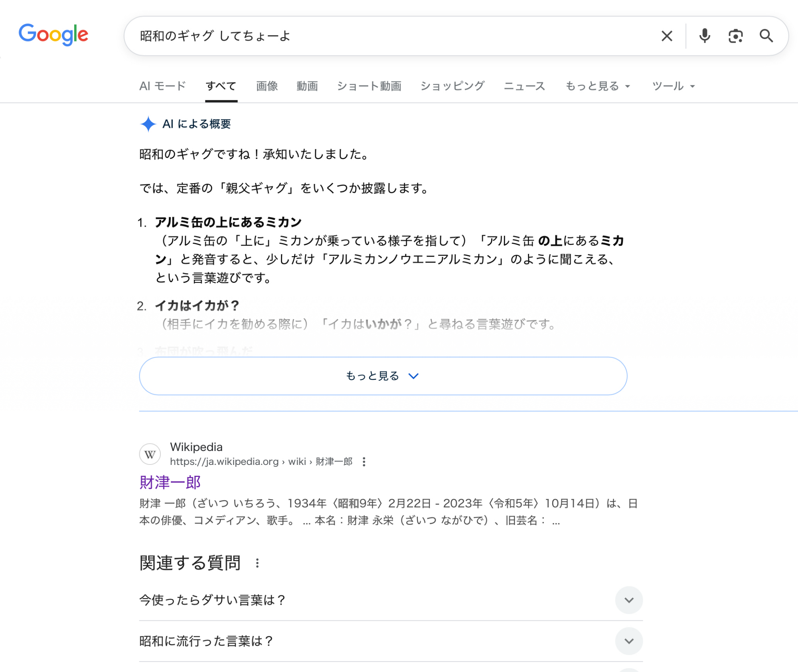Switch to the AI モード tab
Viewport: 798px width, 672px height.
162,86
